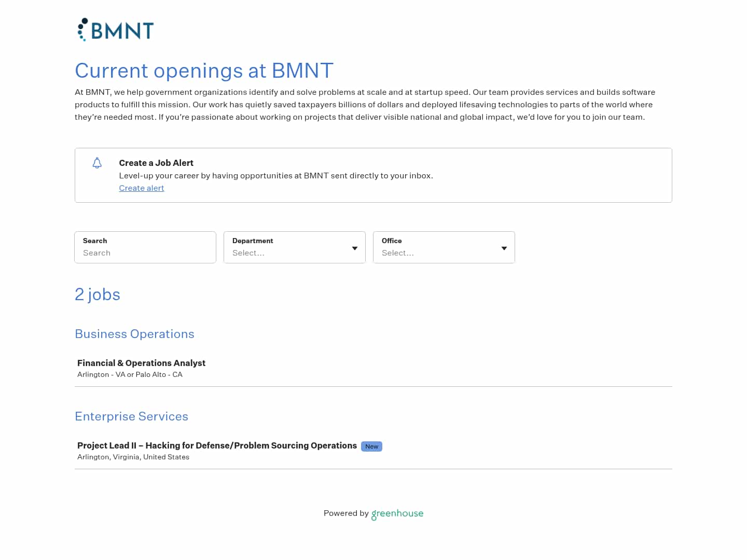Image resolution: width=747 pixels, height=560 pixels.
Task: Visit greenhouse via the footer logo
Action: tap(397, 513)
